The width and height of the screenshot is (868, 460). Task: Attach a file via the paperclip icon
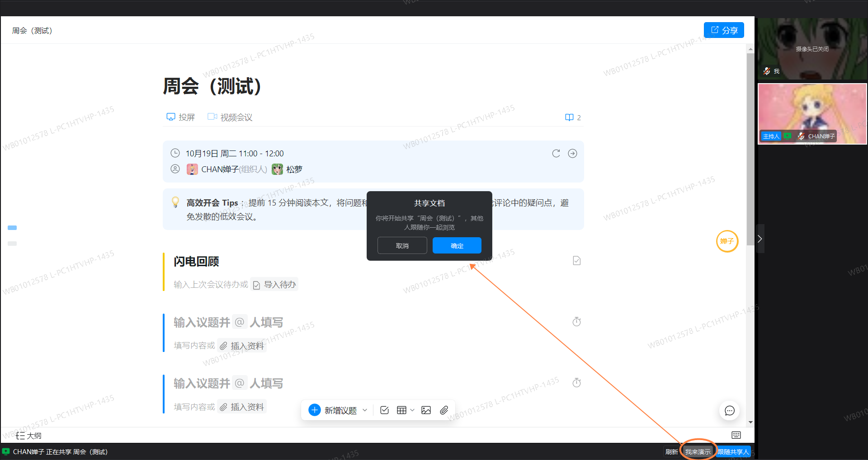[444, 410]
